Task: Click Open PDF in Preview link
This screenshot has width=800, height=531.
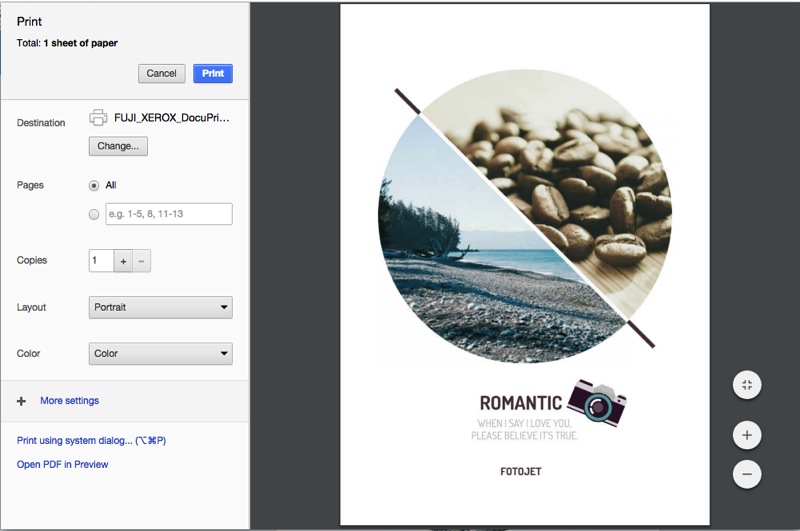Action: pos(62,464)
